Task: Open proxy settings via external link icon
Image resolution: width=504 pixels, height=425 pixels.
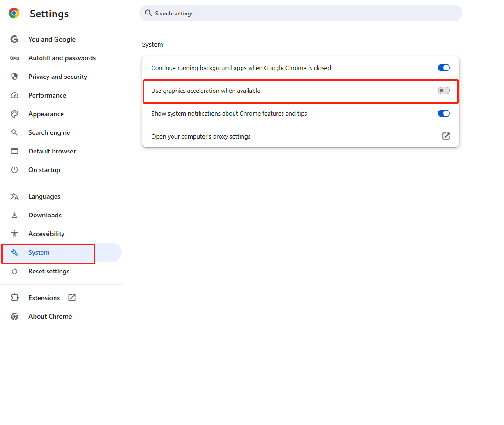Action: tap(446, 136)
